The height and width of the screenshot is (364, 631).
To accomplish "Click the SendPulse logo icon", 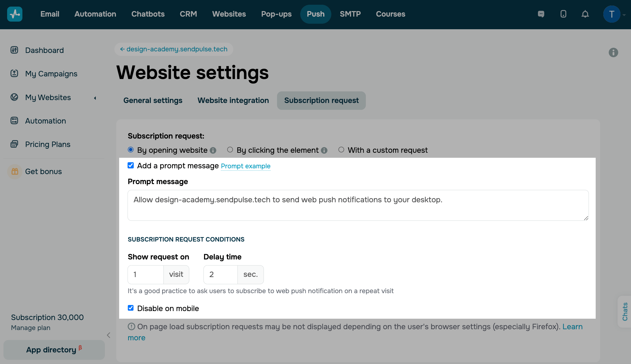I will pos(15,14).
